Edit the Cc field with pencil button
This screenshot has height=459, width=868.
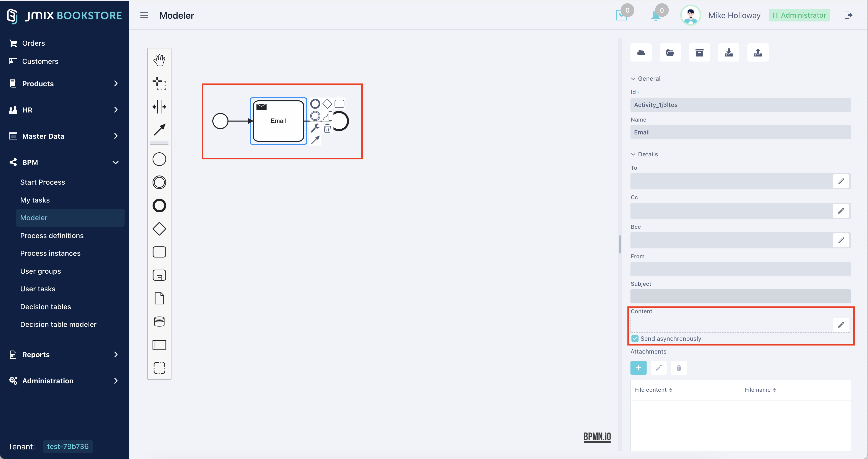click(x=841, y=211)
